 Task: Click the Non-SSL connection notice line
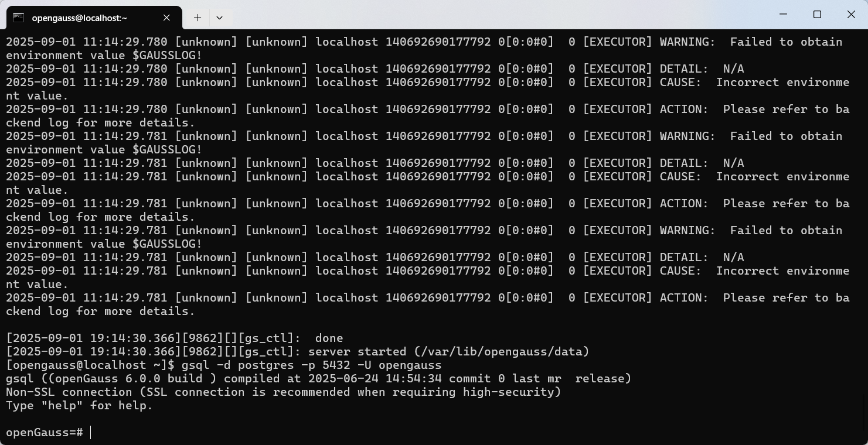pos(284,392)
